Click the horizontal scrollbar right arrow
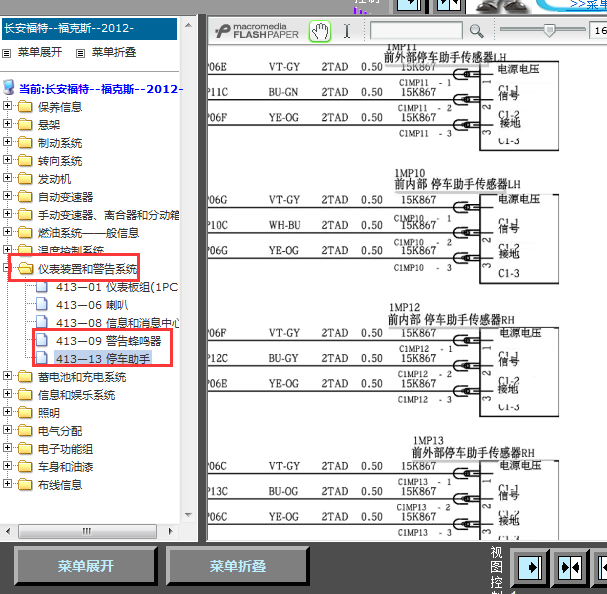Screen dimensions: 607x594 point(170,531)
